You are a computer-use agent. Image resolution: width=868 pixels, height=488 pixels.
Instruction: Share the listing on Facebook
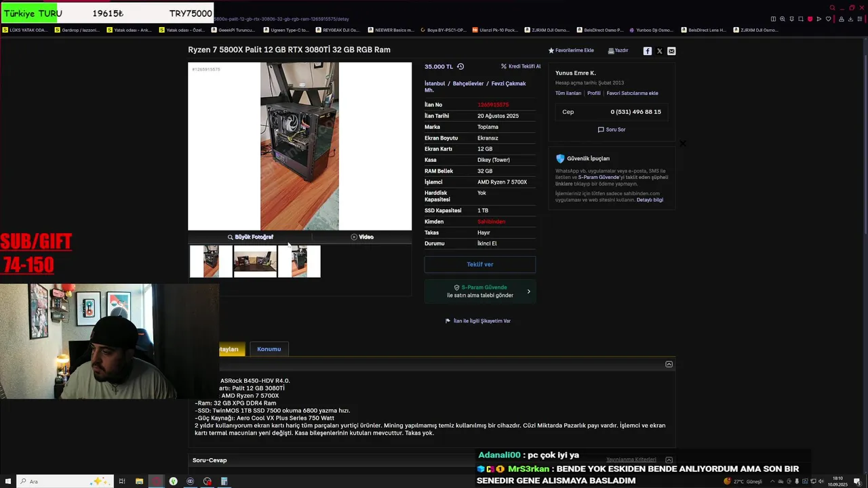(648, 51)
